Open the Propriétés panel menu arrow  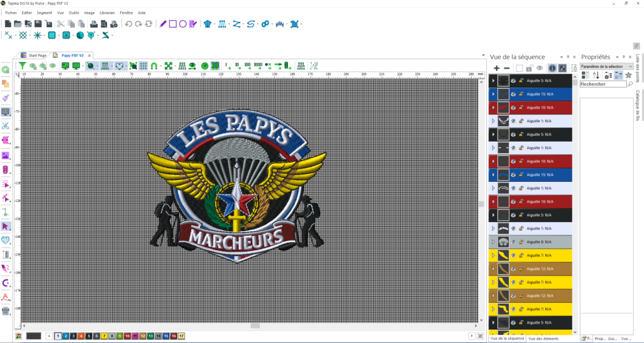point(617,57)
